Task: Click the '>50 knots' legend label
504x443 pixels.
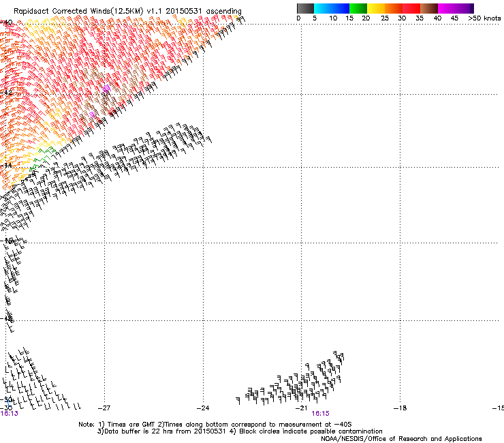Action: [484, 18]
